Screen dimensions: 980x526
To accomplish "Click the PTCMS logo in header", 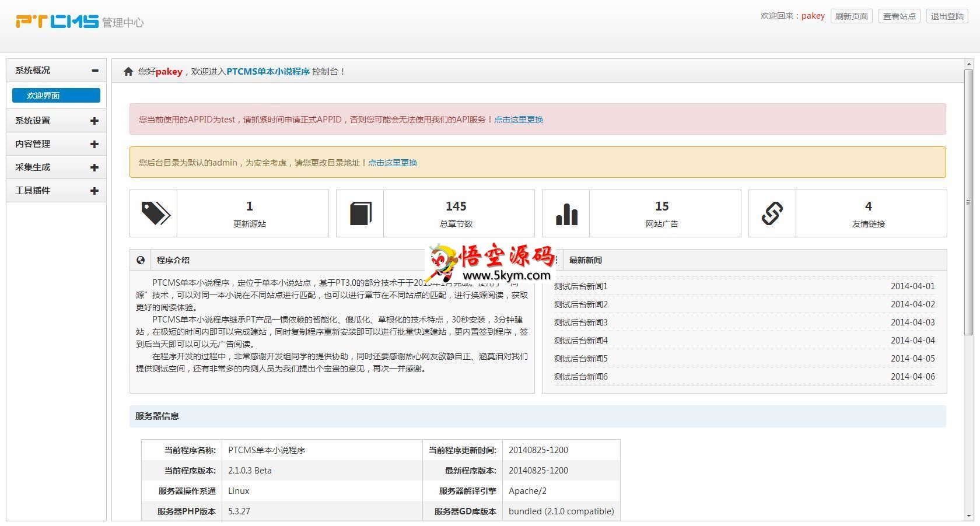I will [x=57, y=22].
